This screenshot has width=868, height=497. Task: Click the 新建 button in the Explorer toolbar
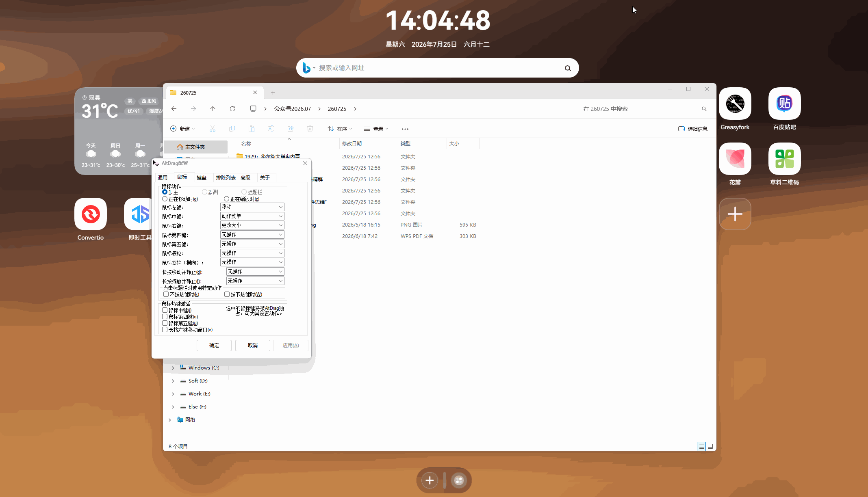[x=182, y=129]
